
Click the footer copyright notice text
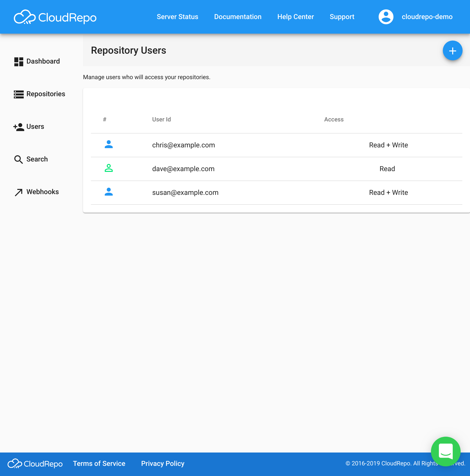[405, 463]
